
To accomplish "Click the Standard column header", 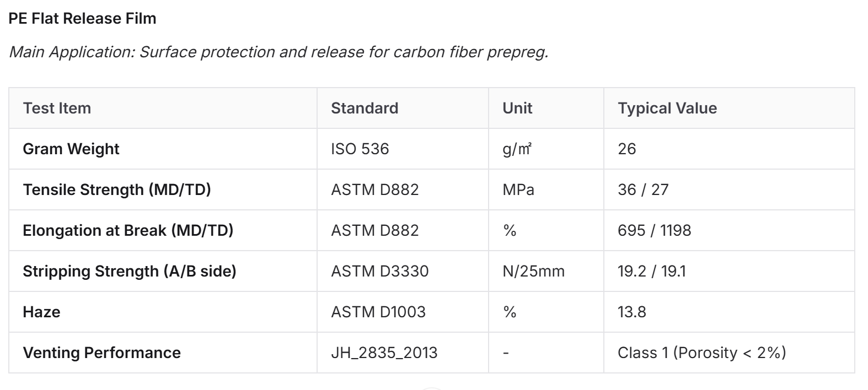I will (x=365, y=108).
